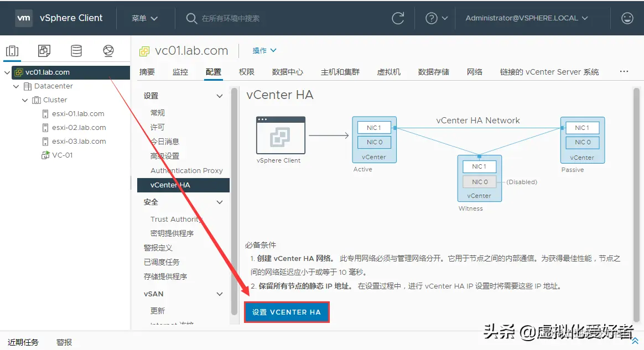This screenshot has height=350, width=644.
Task: Switch to the 监控 tab
Action: click(180, 71)
